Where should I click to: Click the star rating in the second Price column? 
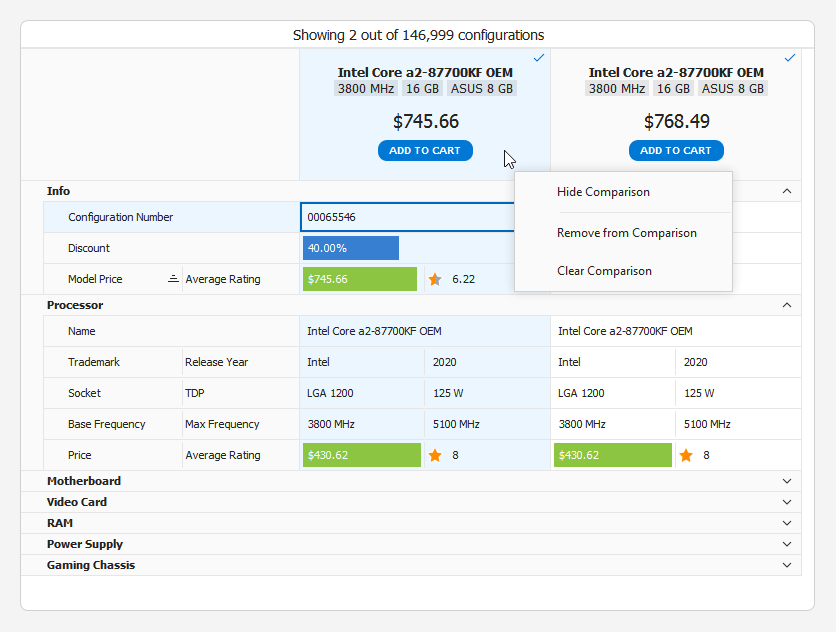pyautogui.click(x=686, y=455)
